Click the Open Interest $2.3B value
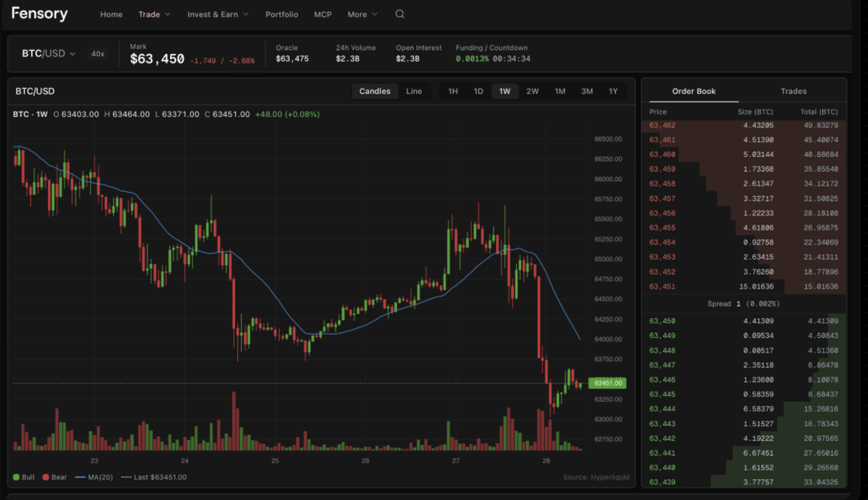 click(x=407, y=59)
